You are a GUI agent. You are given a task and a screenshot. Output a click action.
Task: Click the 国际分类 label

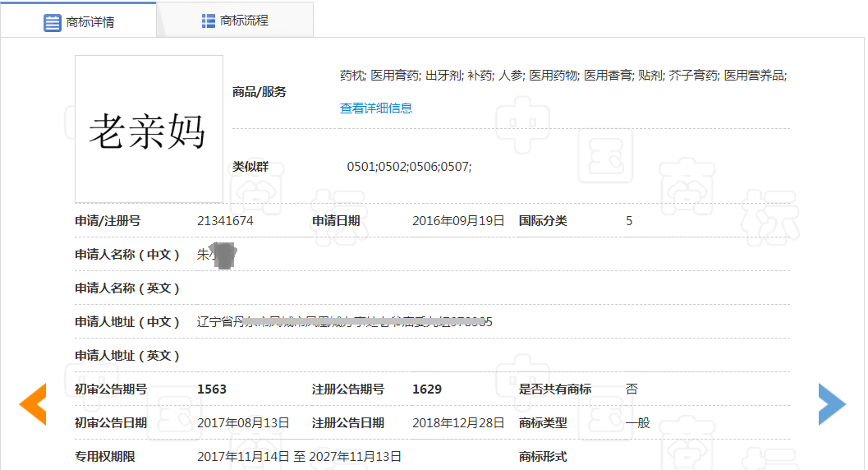[x=543, y=221]
